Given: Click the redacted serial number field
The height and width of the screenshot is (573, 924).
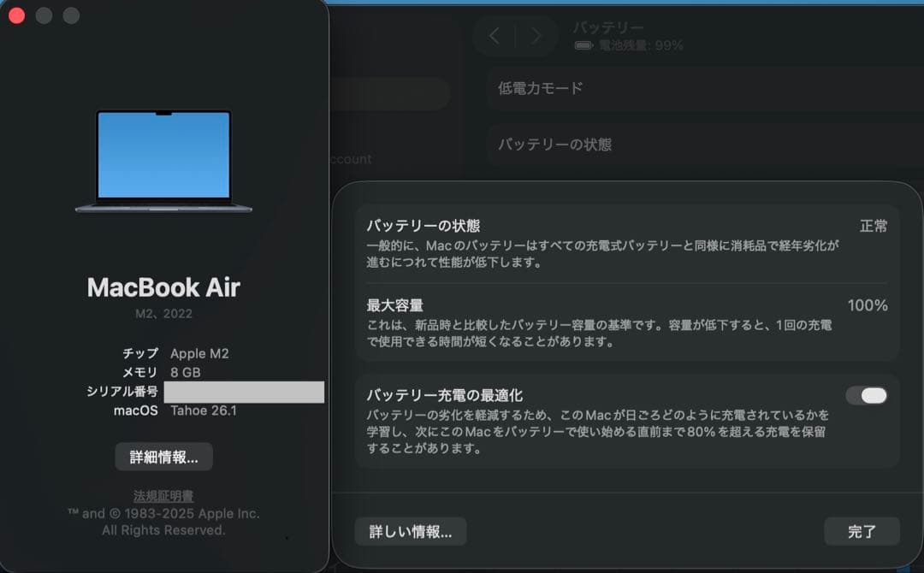Looking at the screenshot, I should pyautogui.click(x=244, y=393).
